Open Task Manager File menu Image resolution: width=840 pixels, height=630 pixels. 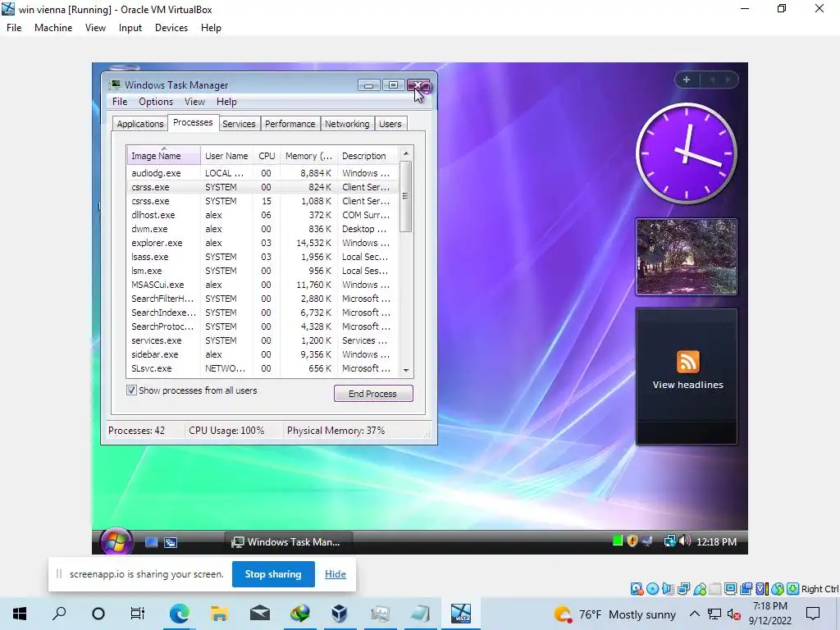(120, 102)
